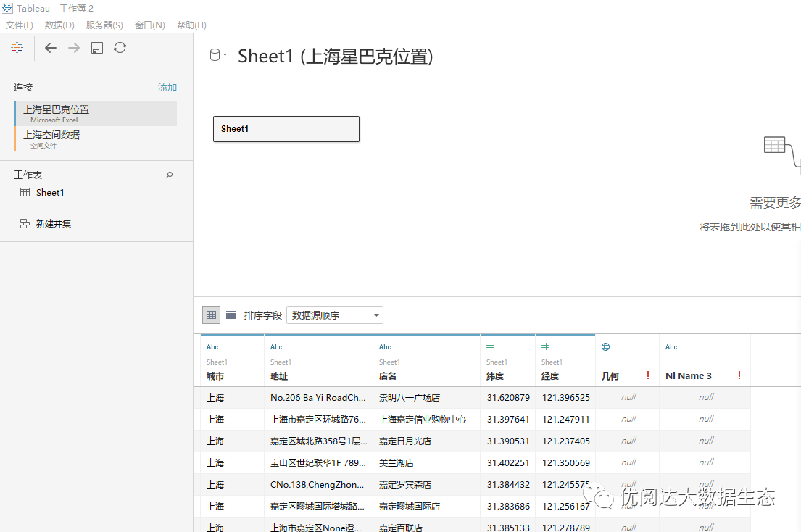Open the 窗口(N) menu

click(x=149, y=25)
